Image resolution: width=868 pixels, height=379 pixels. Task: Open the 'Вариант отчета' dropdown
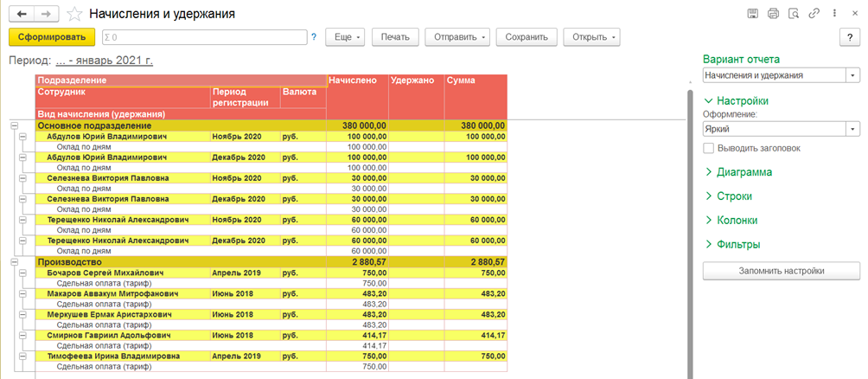(x=853, y=75)
